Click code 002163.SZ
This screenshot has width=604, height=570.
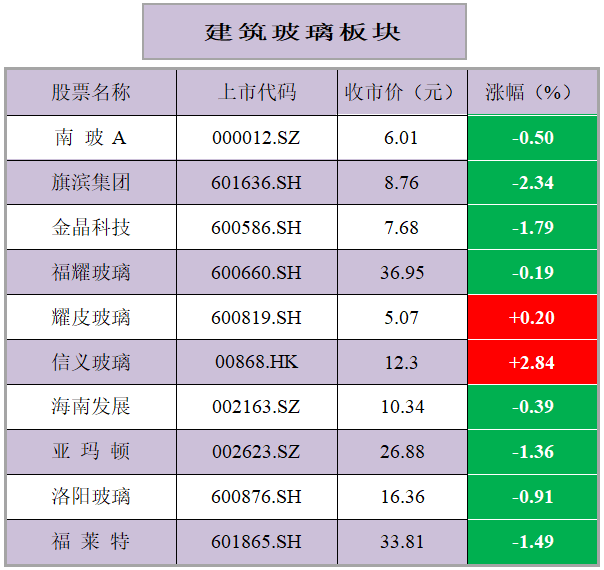tap(256, 407)
